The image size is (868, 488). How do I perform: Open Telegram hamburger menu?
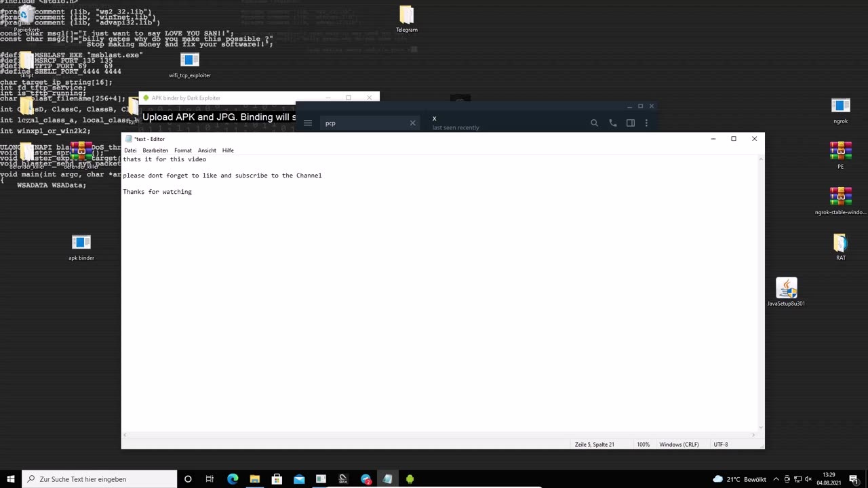tap(308, 123)
